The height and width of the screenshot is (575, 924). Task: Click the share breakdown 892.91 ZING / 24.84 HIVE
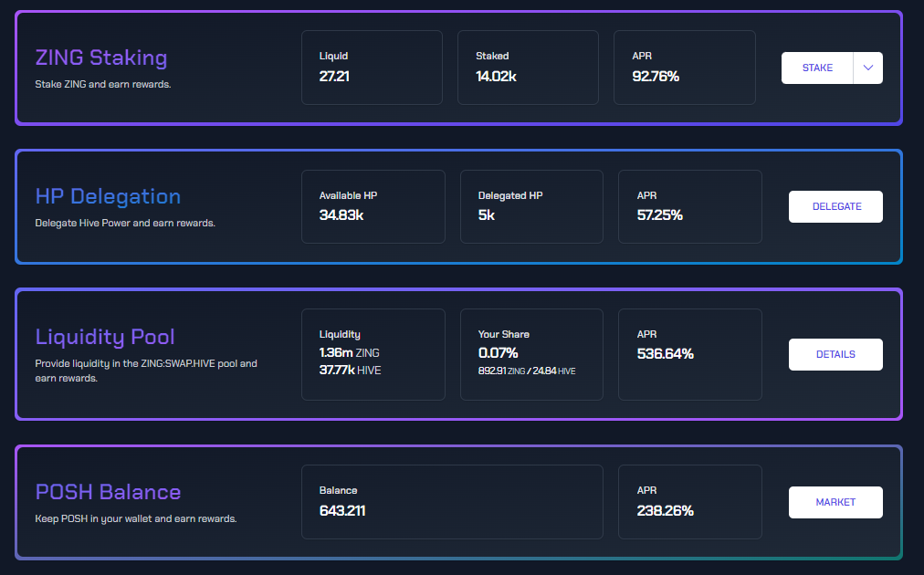point(527,371)
